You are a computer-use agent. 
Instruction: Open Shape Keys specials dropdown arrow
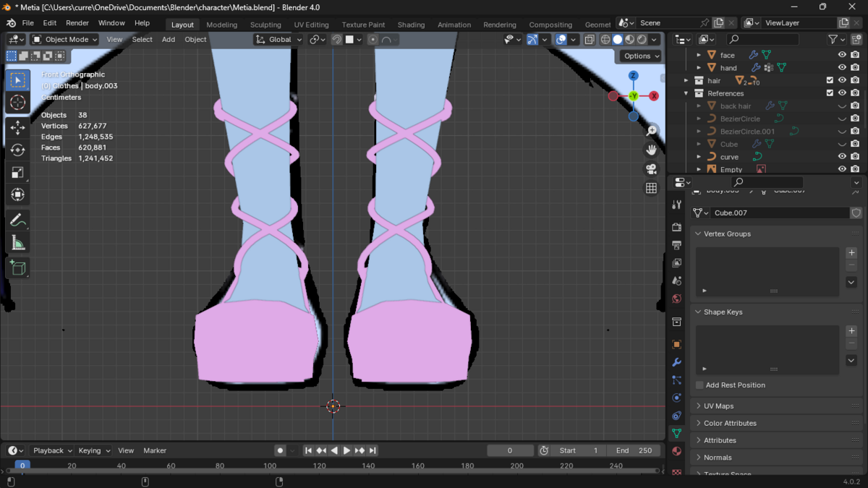point(851,361)
